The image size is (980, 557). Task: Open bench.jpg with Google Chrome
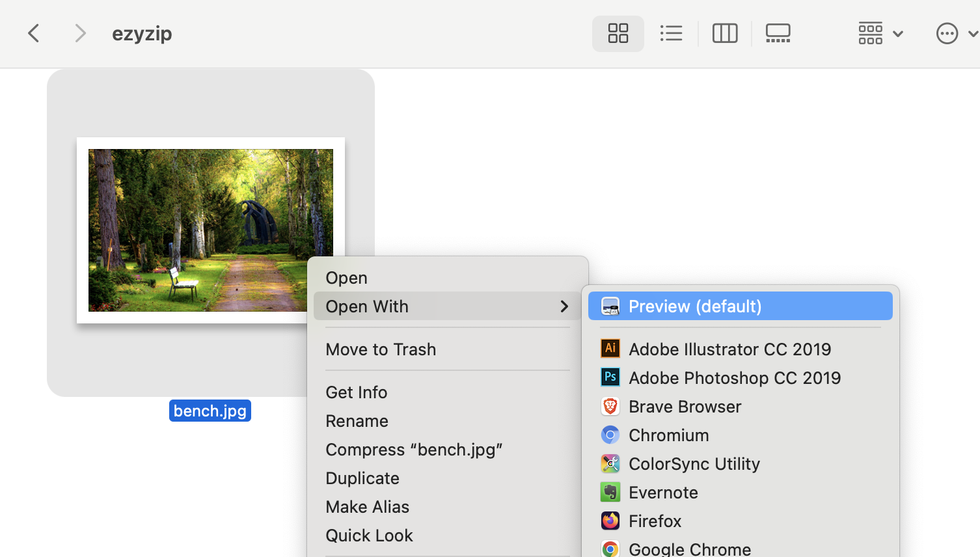pyautogui.click(x=690, y=549)
